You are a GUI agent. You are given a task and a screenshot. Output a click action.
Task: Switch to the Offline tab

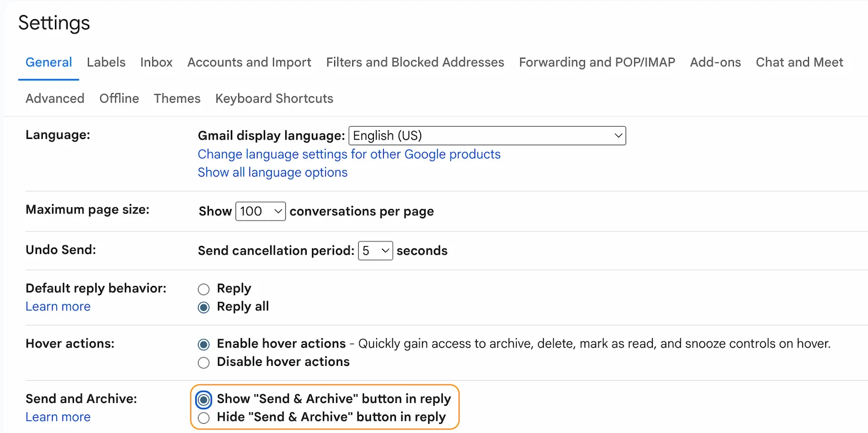[x=119, y=98]
